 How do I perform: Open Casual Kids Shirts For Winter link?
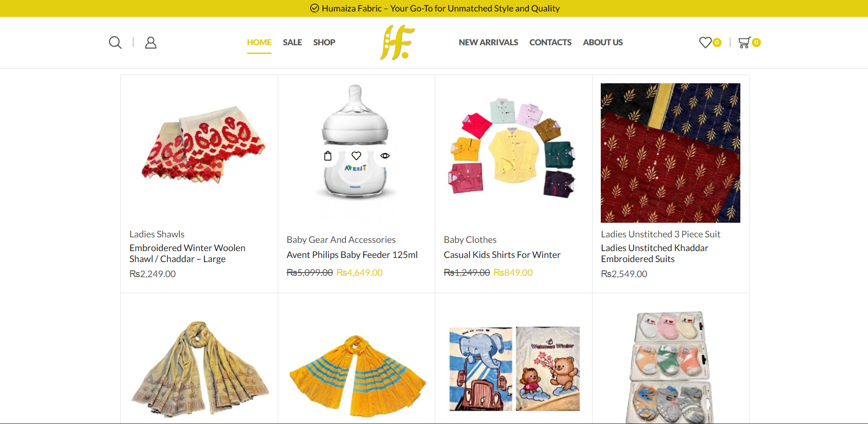(502, 255)
